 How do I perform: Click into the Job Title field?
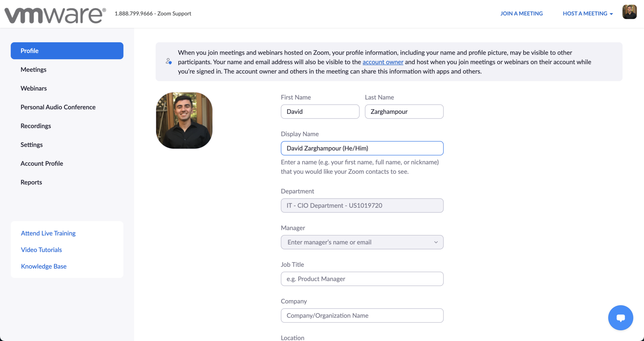coord(362,279)
